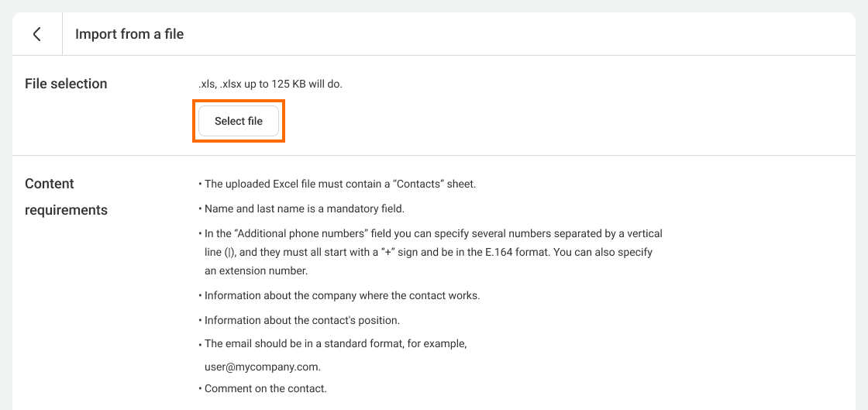The height and width of the screenshot is (410, 868).
Task: Select the company information bullet line
Action: pos(339,295)
